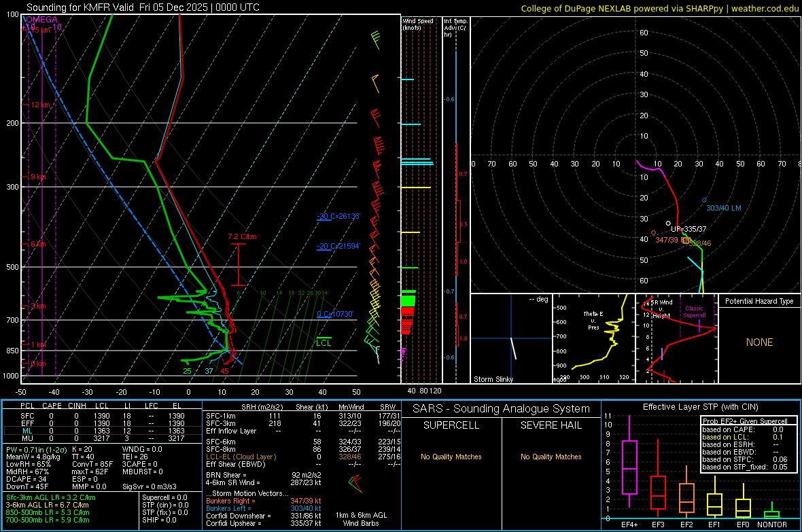Click the magenta 'Classic Supercell' label

coord(695,312)
